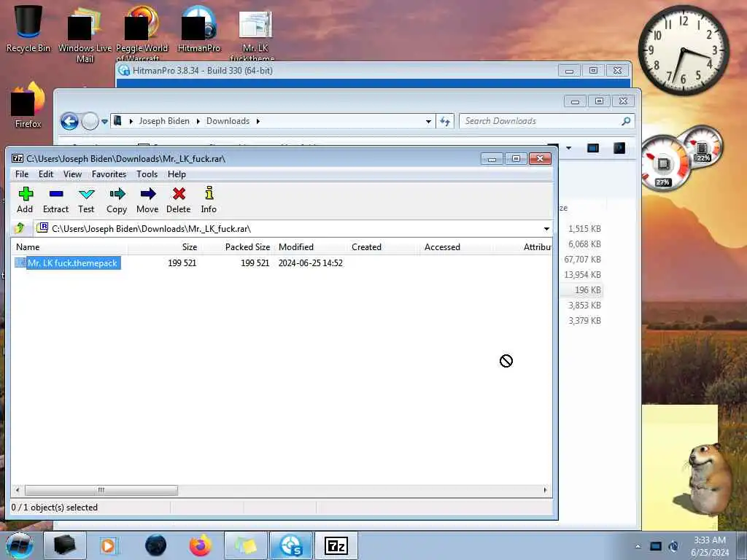Open the Help menu in 7-Zip
The width and height of the screenshot is (747, 560).
177,174
